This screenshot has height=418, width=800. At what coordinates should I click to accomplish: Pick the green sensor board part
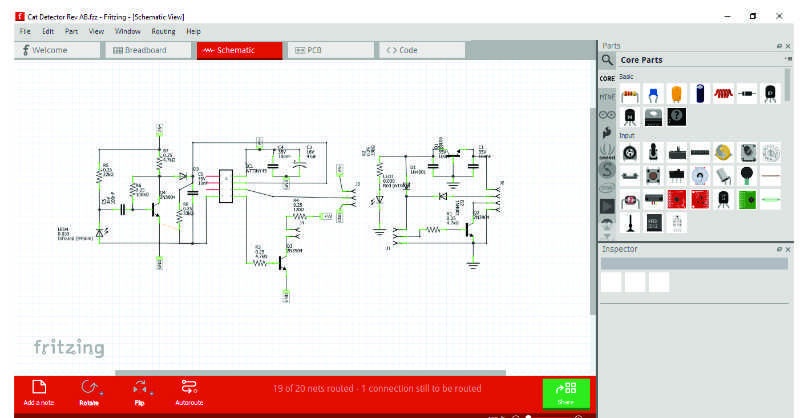click(747, 200)
